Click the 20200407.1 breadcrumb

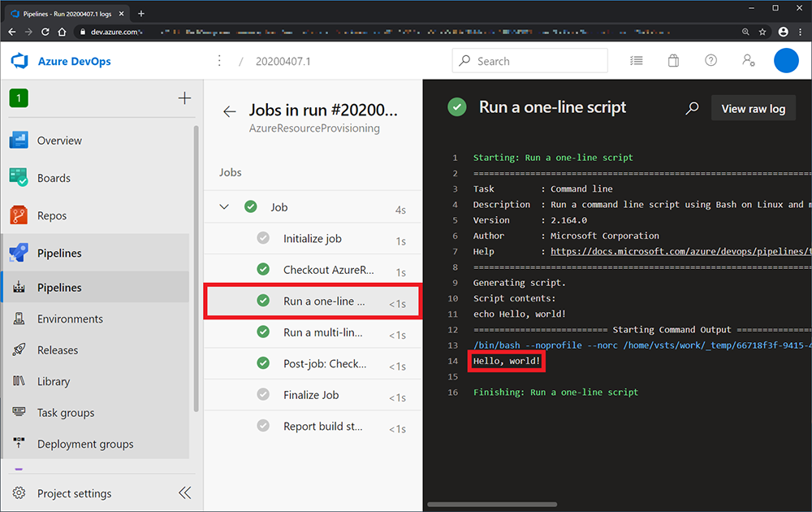(x=283, y=61)
